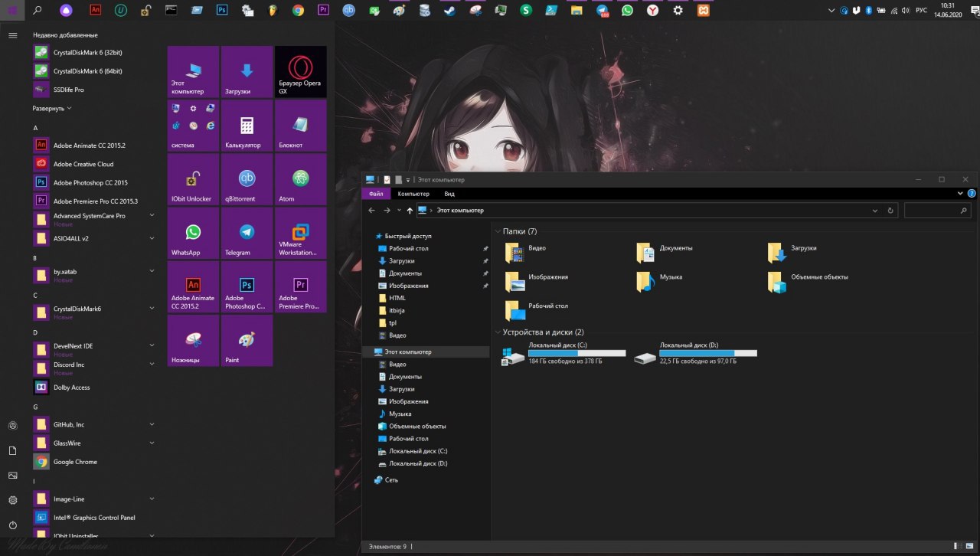Expand the GitHub, Inc folder

[x=152, y=424]
